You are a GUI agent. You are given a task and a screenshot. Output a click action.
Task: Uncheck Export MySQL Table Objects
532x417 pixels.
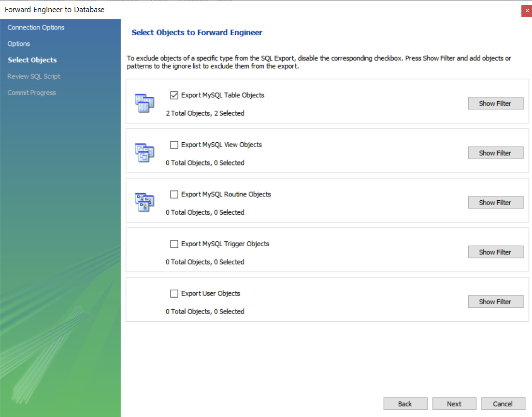(174, 95)
